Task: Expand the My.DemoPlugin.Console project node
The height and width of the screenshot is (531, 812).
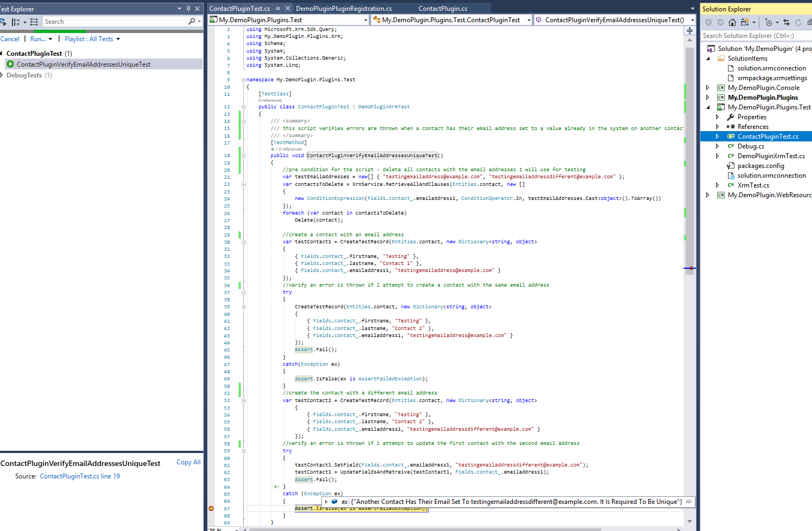Action: pyautogui.click(x=707, y=88)
